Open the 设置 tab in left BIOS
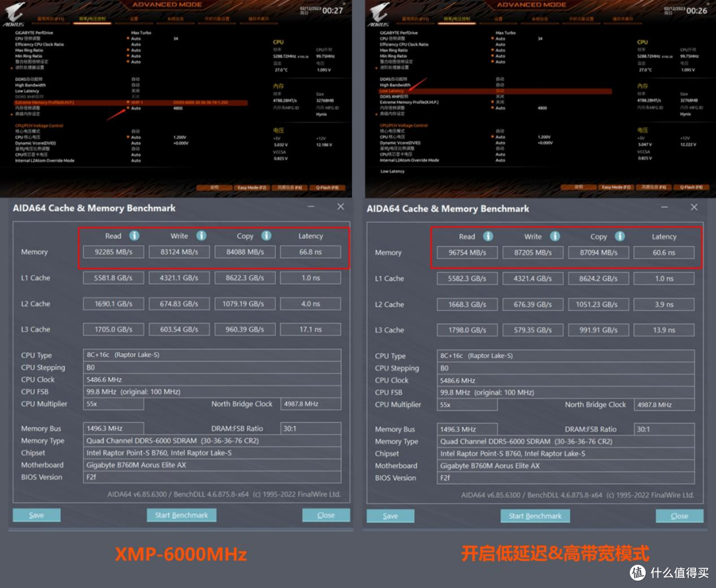Viewport: 716px width, 588px height. pos(134,19)
